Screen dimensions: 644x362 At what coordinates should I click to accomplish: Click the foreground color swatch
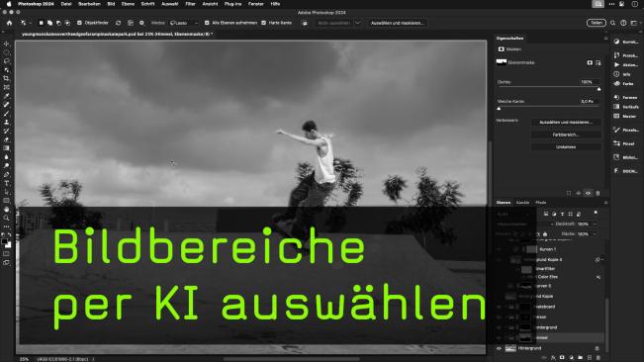5,242
